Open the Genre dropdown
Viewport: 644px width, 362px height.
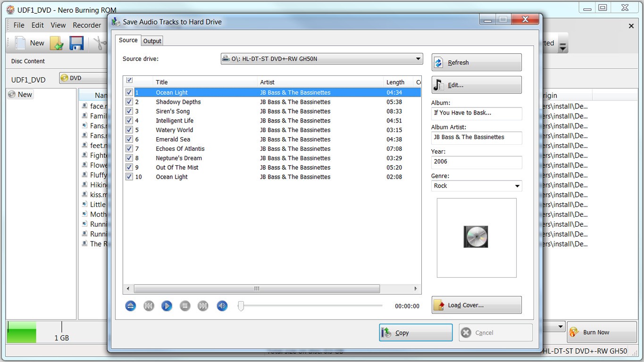click(x=518, y=186)
